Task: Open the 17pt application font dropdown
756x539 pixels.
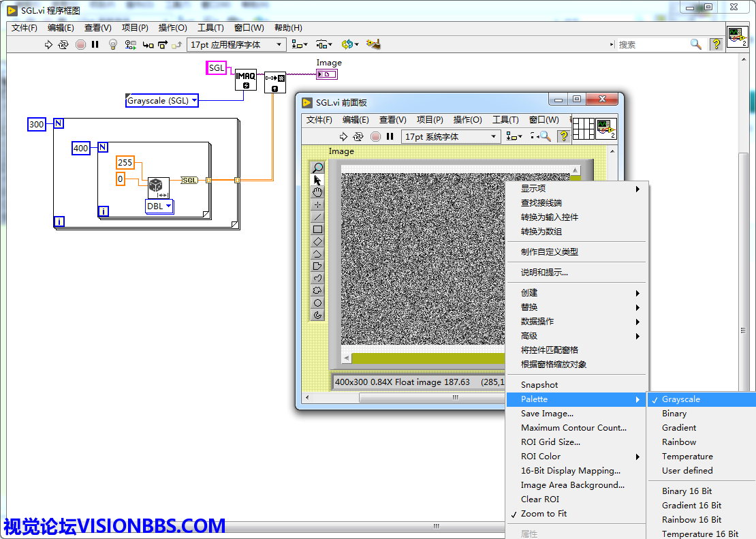Action: pyautogui.click(x=236, y=44)
